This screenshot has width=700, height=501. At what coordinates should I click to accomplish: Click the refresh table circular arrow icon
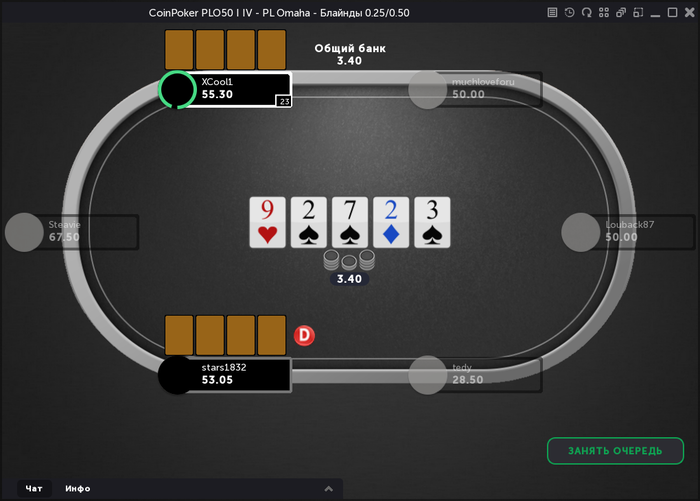point(587,13)
